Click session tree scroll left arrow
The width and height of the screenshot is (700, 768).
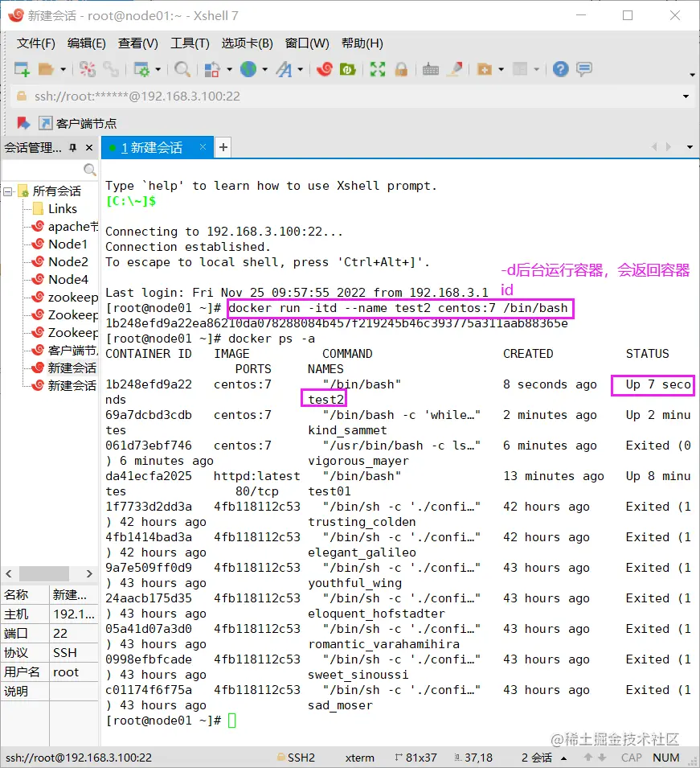9,573
